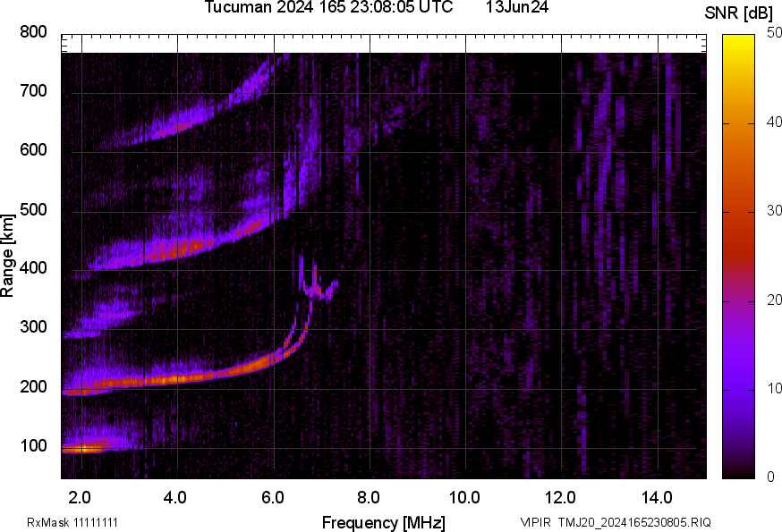
Task: Click the filename 'TMJ20_2024165230805.RIQ'
Action: click(x=634, y=522)
